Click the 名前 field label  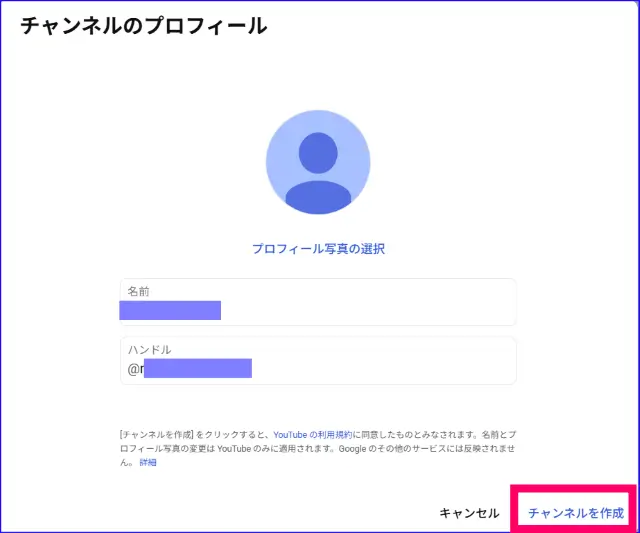coord(139,291)
